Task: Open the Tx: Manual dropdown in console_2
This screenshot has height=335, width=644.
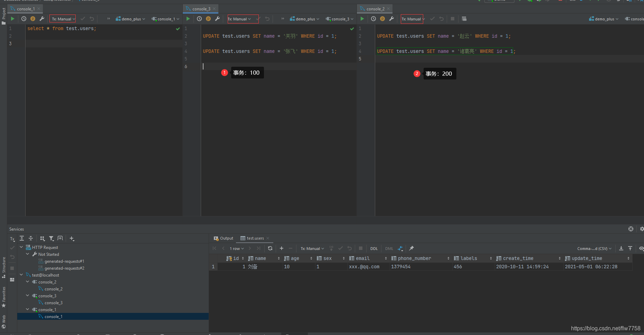Action: tap(412, 19)
